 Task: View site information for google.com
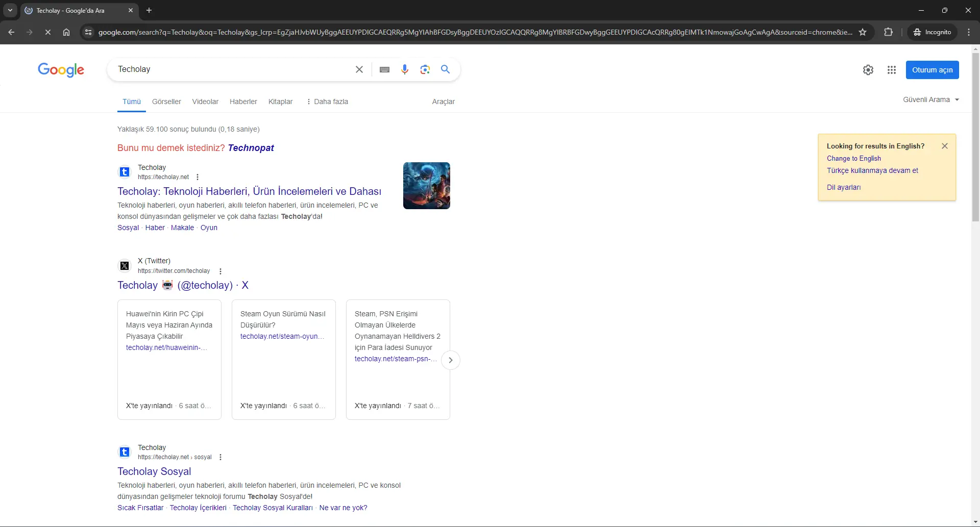(x=88, y=32)
